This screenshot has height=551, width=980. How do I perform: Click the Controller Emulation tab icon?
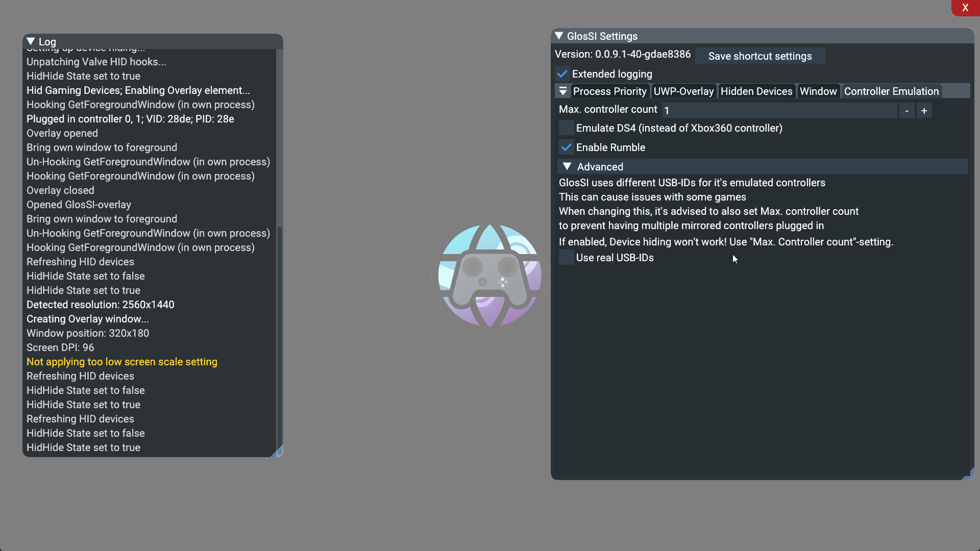tap(891, 91)
